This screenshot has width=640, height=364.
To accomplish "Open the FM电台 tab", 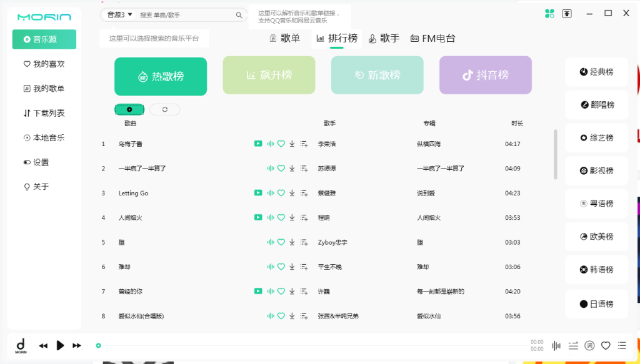I will [x=434, y=38].
